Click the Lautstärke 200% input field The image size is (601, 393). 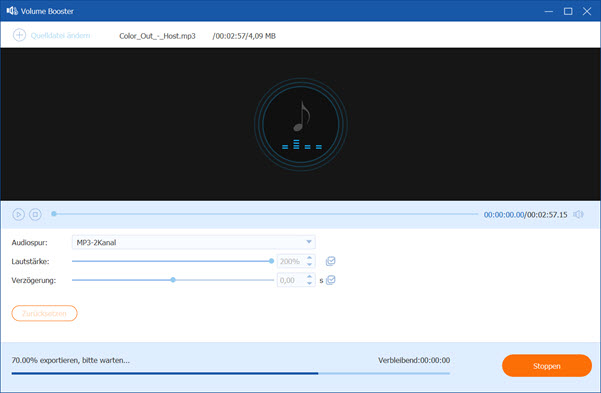click(x=291, y=261)
